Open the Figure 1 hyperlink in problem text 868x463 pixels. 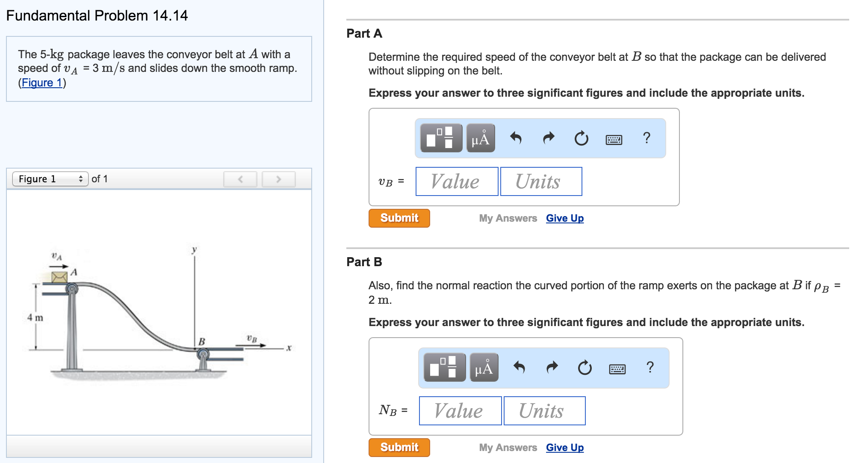[x=42, y=83]
